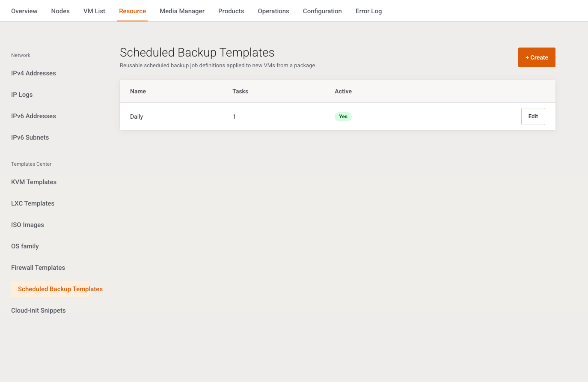This screenshot has height=382, width=588.
Task: Select Scheduled Backup Templates in the sidebar
Action: pyautogui.click(x=60, y=289)
